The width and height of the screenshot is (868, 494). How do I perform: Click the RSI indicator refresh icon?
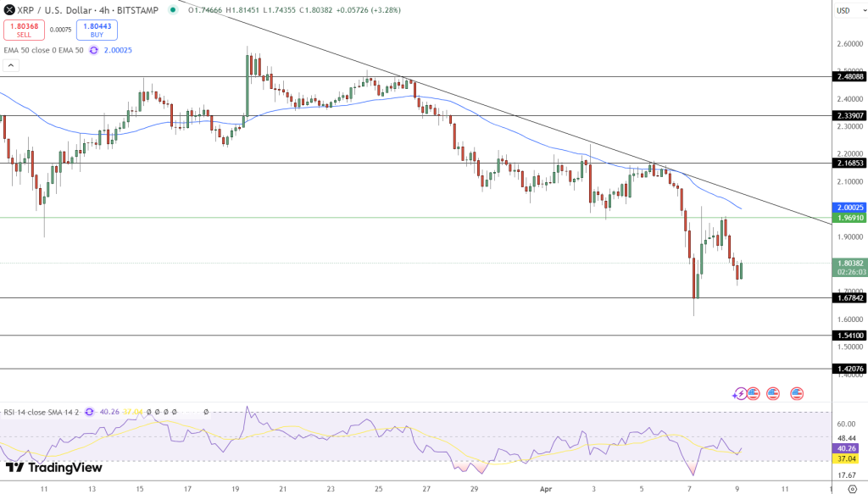pyautogui.click(x=89, y=412)
